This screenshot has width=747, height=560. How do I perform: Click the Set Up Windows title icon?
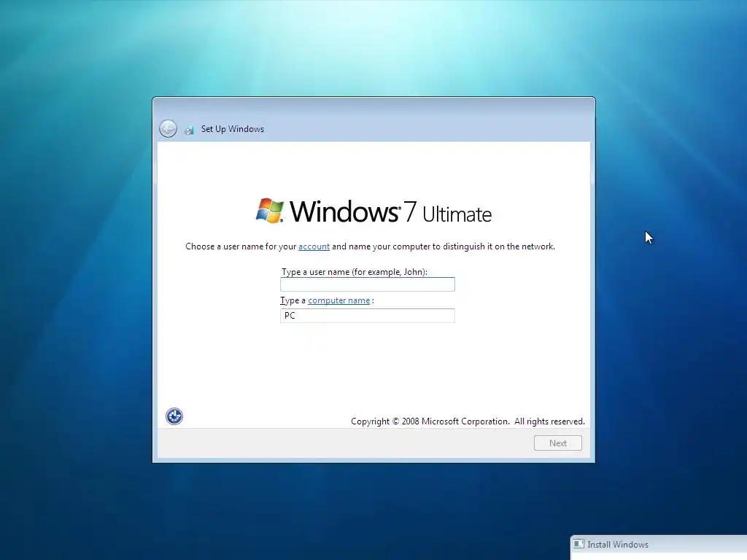pyautogui.click(x=190, y=130)
